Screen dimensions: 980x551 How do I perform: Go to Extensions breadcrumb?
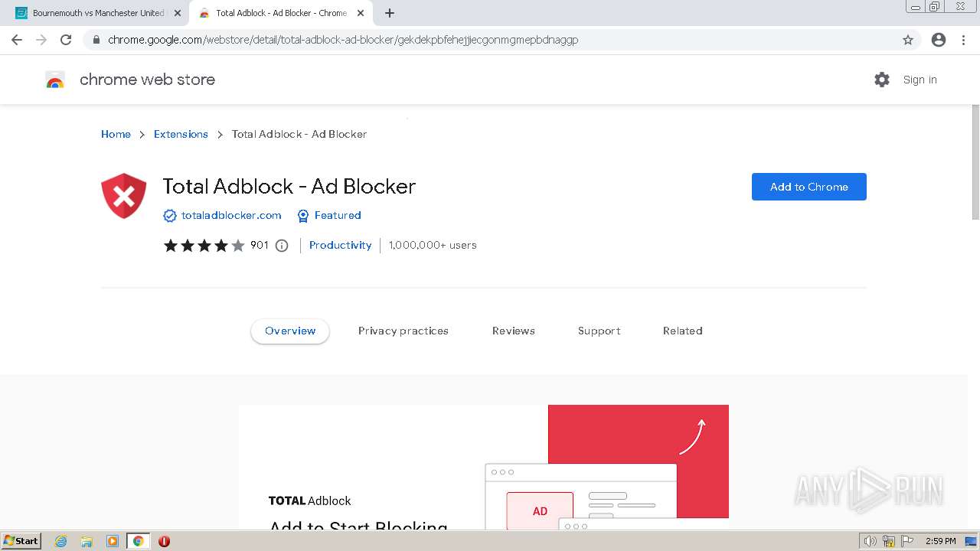click(x=181, y=134)
